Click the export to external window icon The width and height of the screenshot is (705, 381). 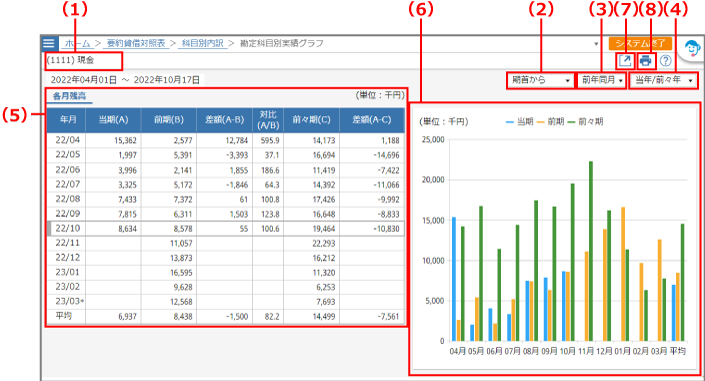pos(625,60)
